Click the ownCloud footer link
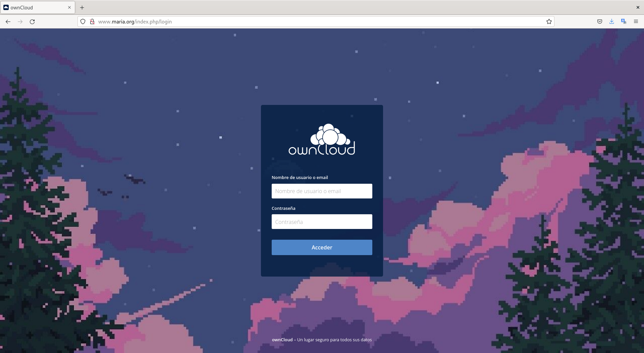Image resolution: width=644 pixels, height=353 pixels. point(282,340)
